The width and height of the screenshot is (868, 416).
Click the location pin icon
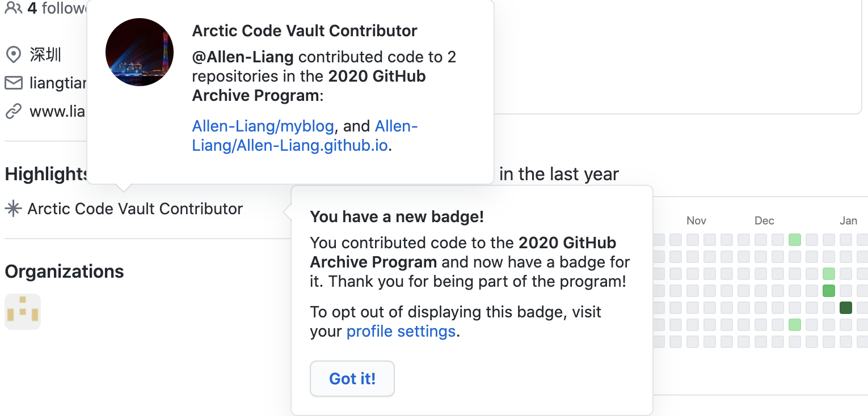pos(13,55)
